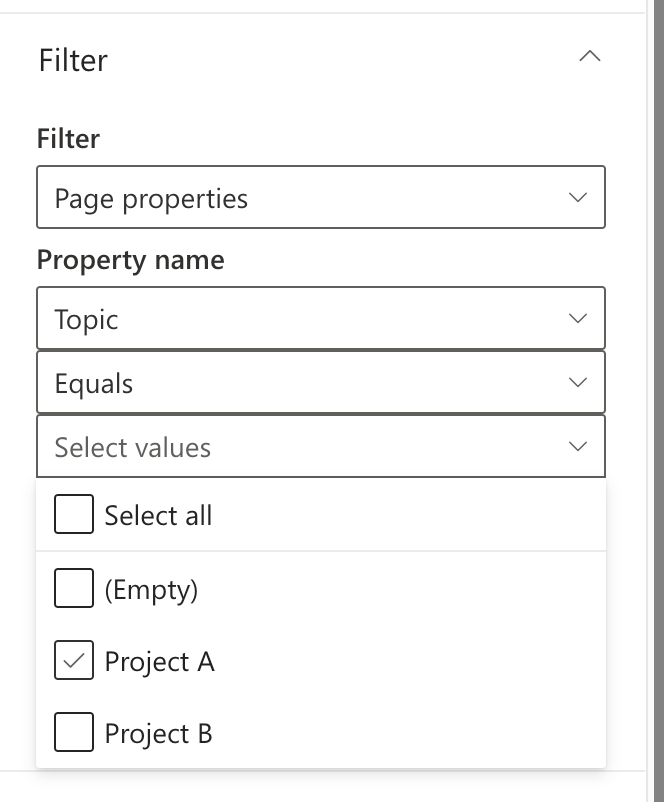Close the Select values dropdown list
Screen dimensions: 664x802
point(320,447)
